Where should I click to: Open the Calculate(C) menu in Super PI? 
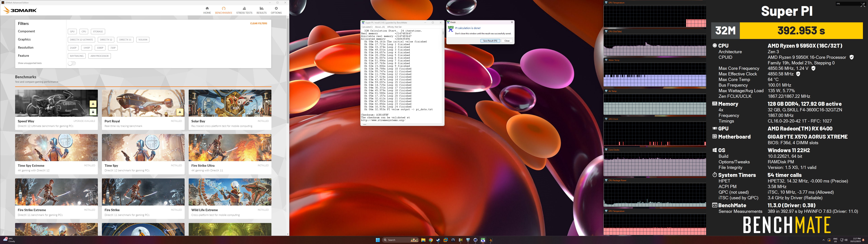click(x=367, y=27)
